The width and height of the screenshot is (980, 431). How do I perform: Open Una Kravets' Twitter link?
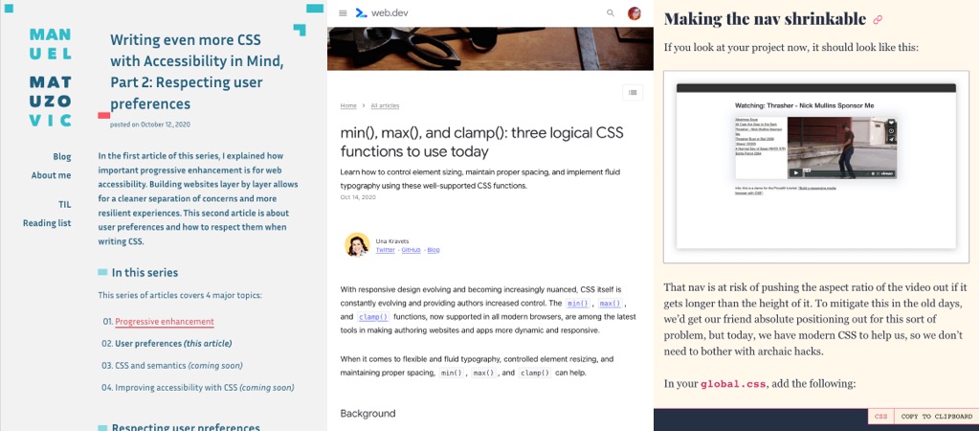click(x=385, y=250)
